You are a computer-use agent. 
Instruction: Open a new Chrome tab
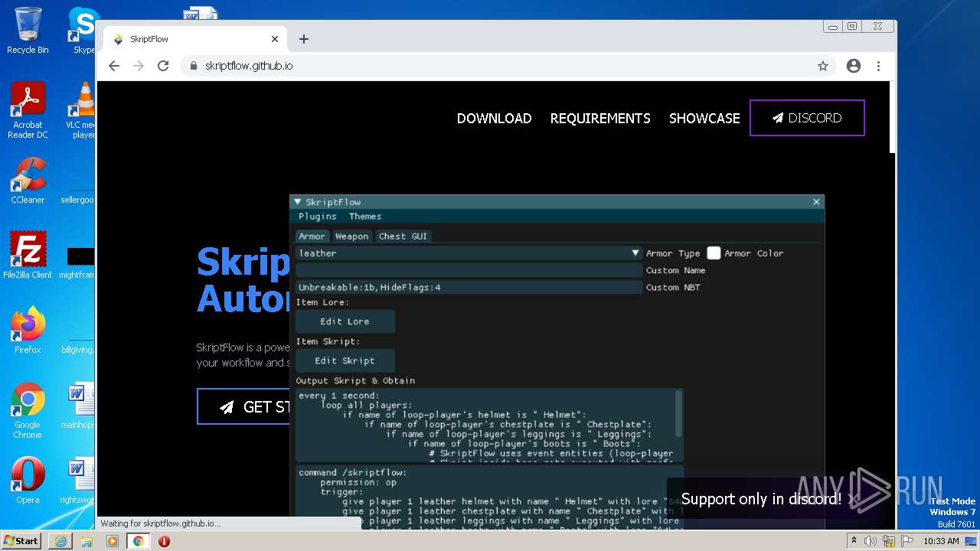click(304, 39)
